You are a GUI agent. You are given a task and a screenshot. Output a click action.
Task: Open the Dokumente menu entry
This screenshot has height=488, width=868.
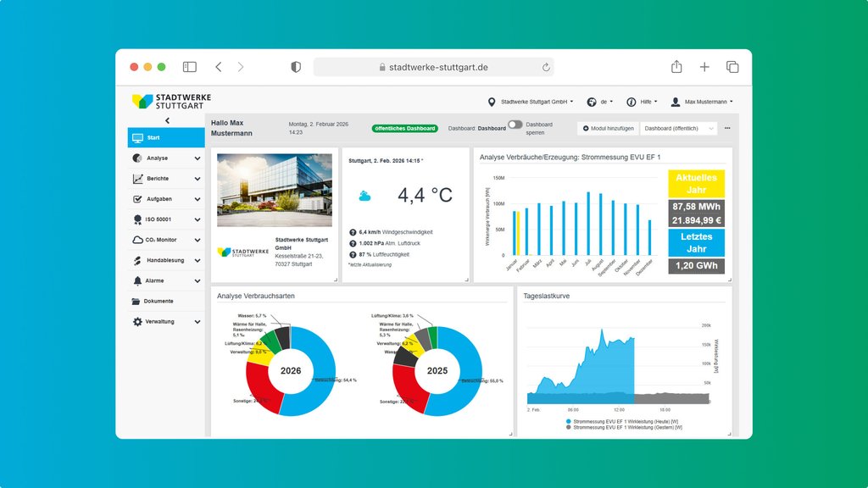click(166, 302)
